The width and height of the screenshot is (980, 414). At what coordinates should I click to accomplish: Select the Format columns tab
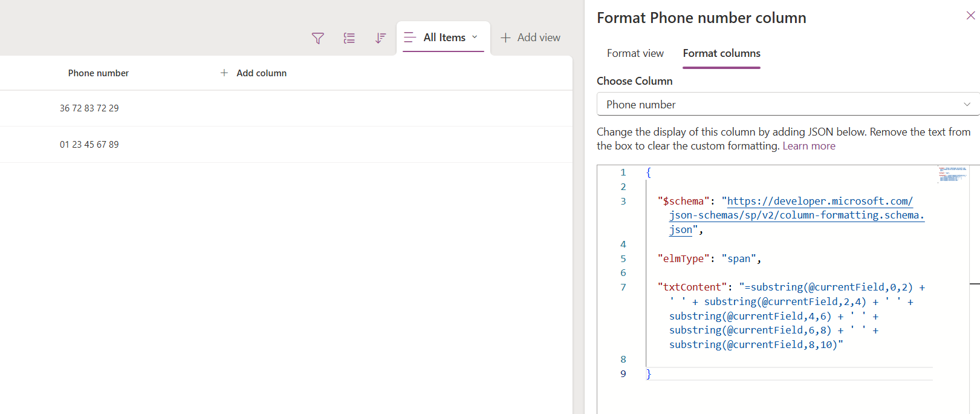coord(721,53)
